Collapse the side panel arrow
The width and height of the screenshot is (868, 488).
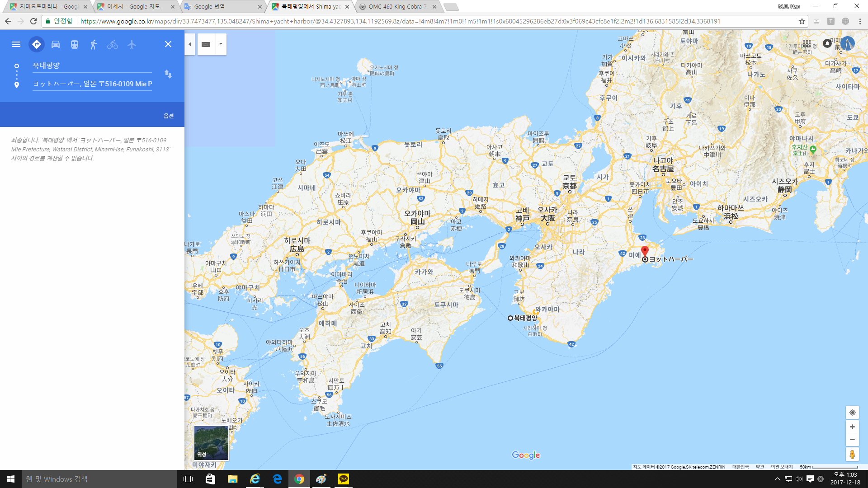click(190, 44)
